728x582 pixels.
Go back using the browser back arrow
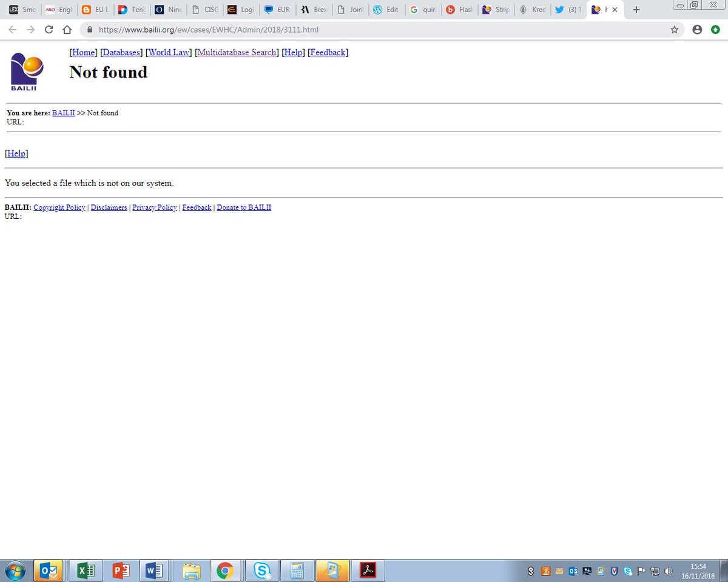click(x=12, y=29)
